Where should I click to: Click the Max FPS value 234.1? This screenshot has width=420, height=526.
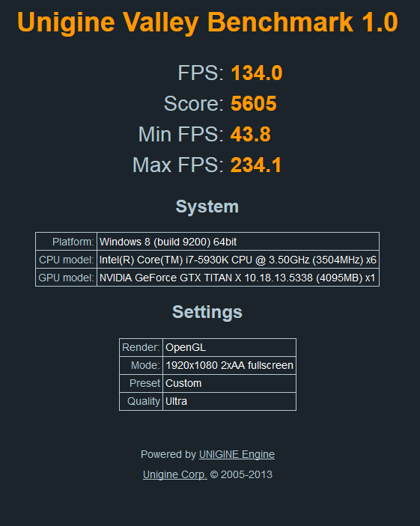coord(256,165)
